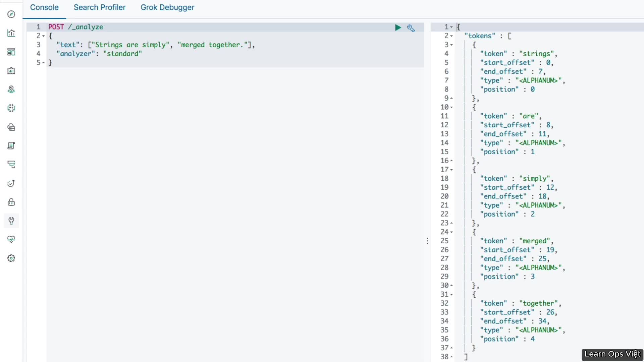
Task: Click the Run (play) button to execute query
Action: [x=397, y=27]
